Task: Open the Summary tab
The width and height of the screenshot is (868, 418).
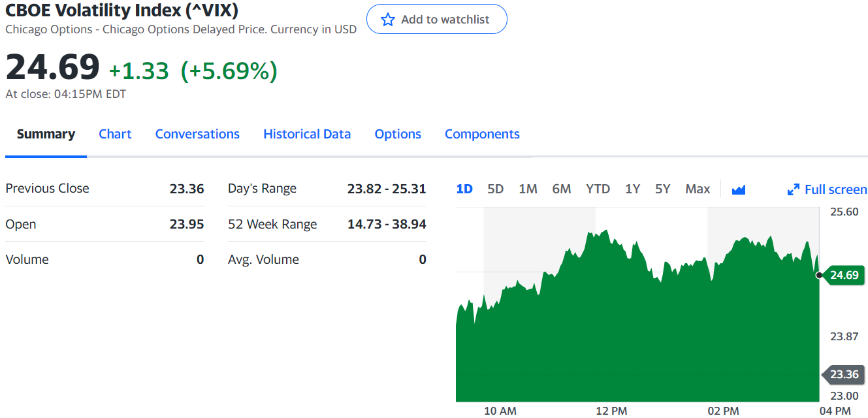Action: [46, 134]
